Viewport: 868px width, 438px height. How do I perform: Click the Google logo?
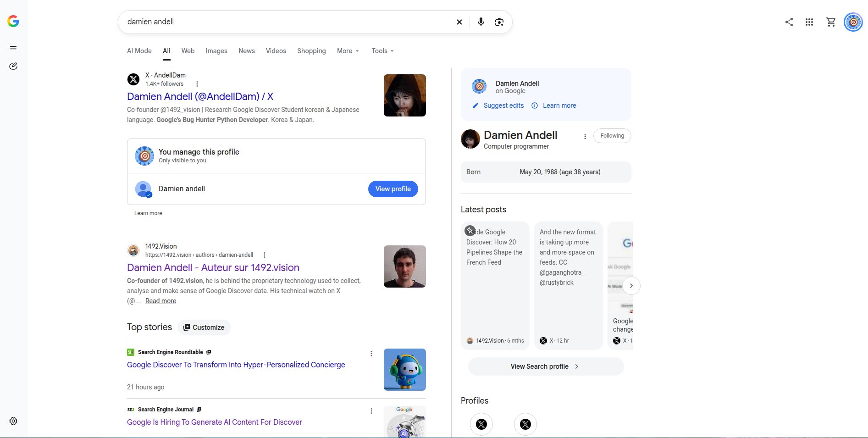[13, 21]
